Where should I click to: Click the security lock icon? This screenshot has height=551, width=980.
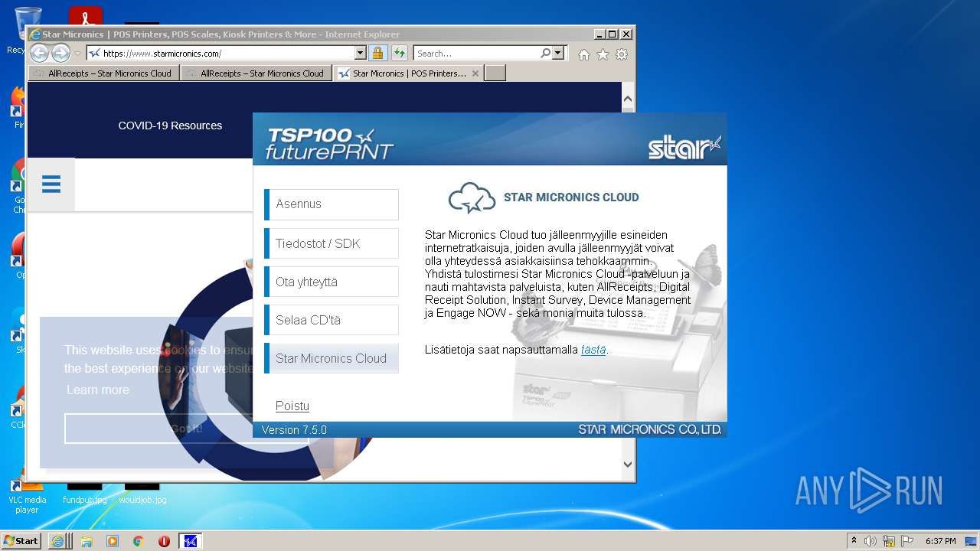coord(377,54)
